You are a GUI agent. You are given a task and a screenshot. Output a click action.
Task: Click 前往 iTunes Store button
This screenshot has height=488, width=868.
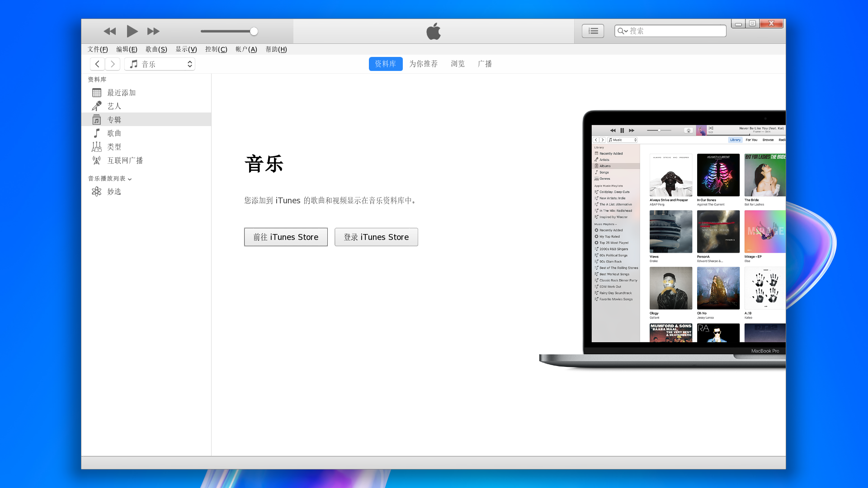[286, 237]
